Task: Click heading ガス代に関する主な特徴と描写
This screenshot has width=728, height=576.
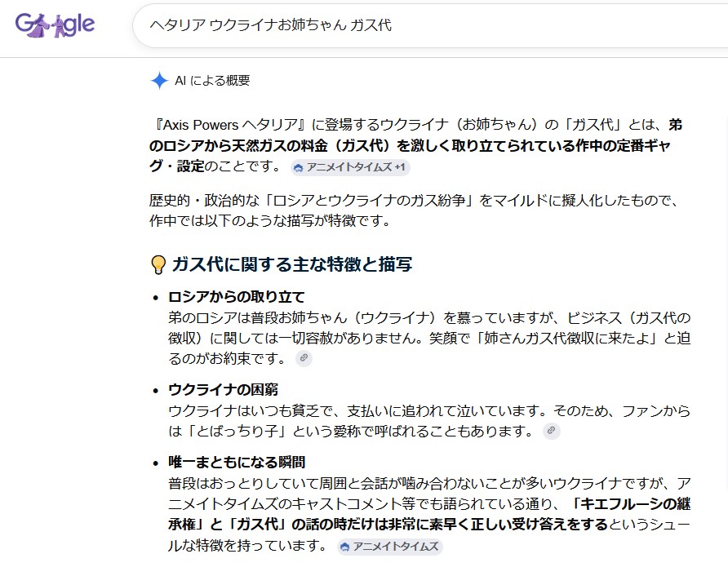Action: pos(292,264)
